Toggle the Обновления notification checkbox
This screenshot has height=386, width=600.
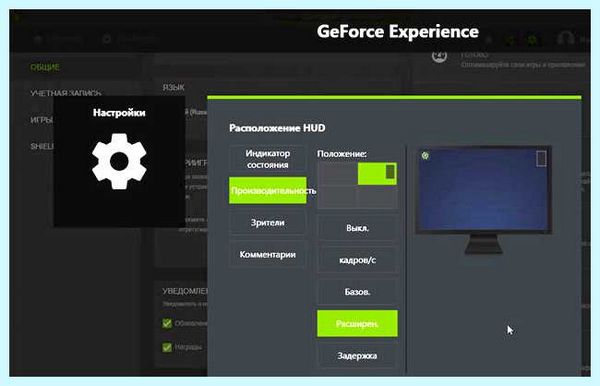click(167, 323)
